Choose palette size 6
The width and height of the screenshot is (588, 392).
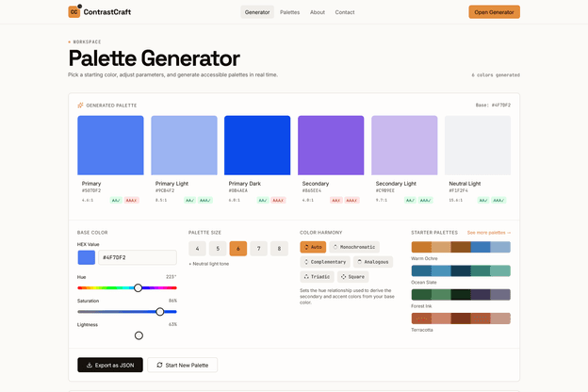coord(238,249)
